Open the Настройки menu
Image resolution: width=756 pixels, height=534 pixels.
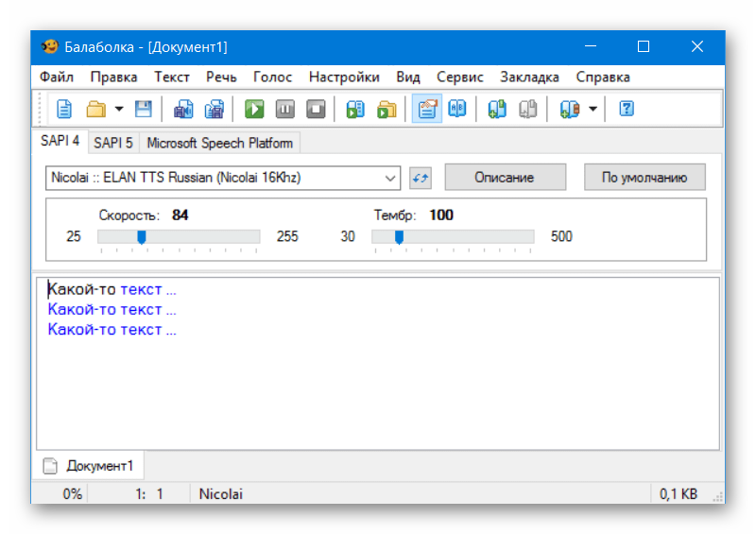[x=344, y=78]
